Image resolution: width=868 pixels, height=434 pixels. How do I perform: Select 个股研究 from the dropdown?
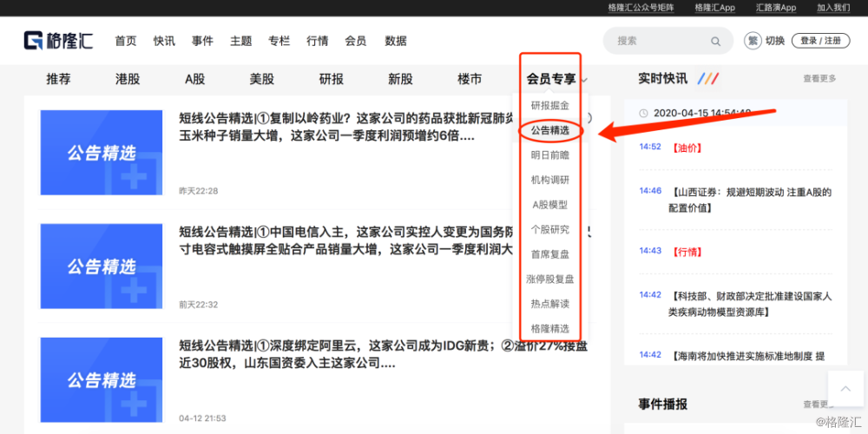549,229
